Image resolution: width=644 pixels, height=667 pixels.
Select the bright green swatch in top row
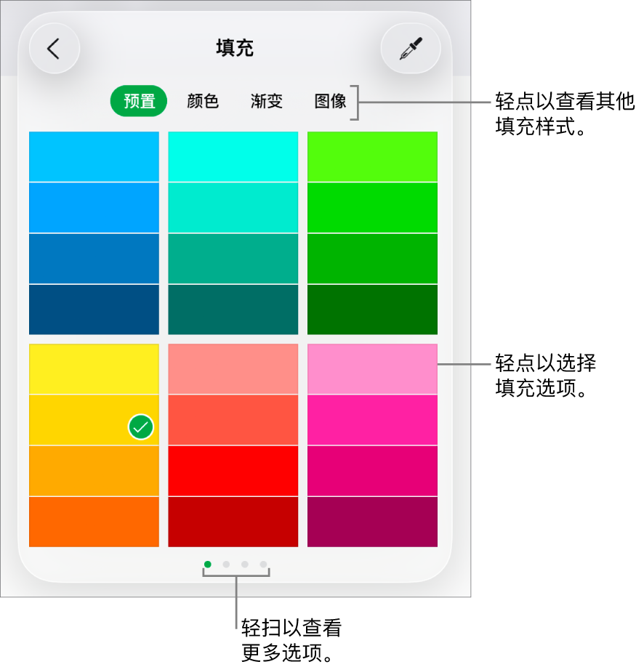click(x=372, y=155)
